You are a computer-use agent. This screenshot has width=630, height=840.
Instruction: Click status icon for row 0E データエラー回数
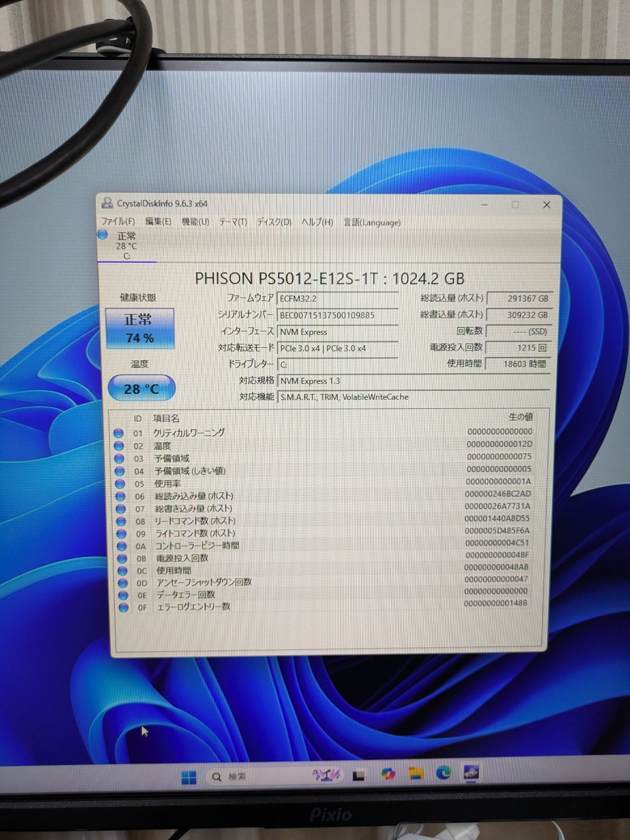pos(123,595)
